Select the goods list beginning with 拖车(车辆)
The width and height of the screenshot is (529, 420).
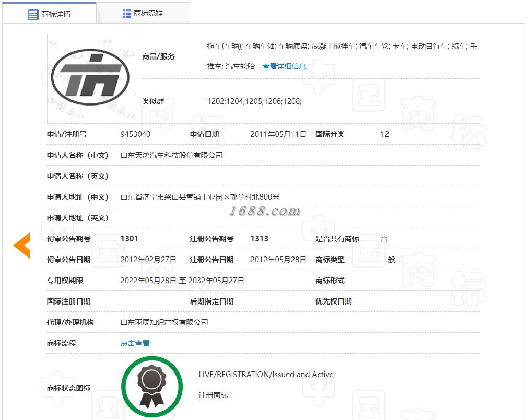(x=342, y=56)
